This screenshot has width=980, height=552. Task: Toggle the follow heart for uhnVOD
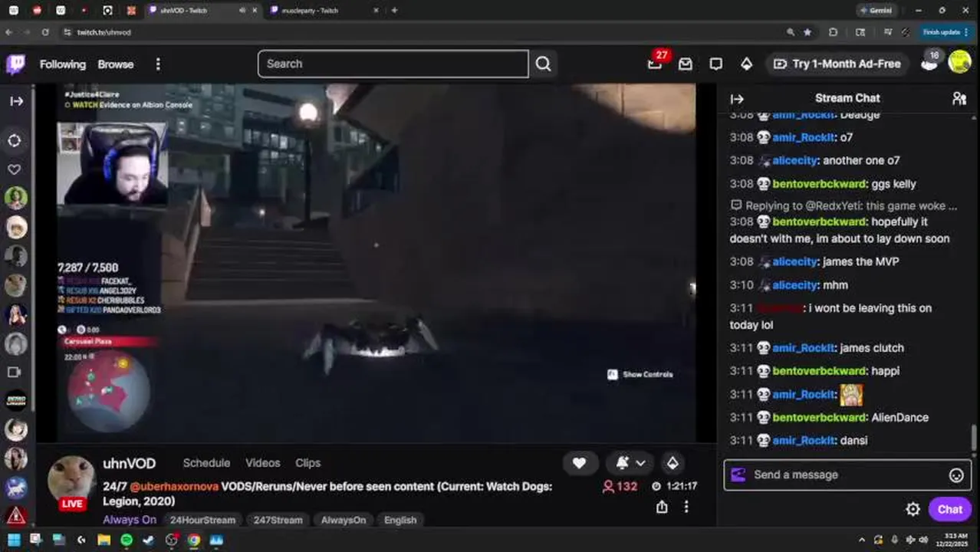tap(580, 463)
